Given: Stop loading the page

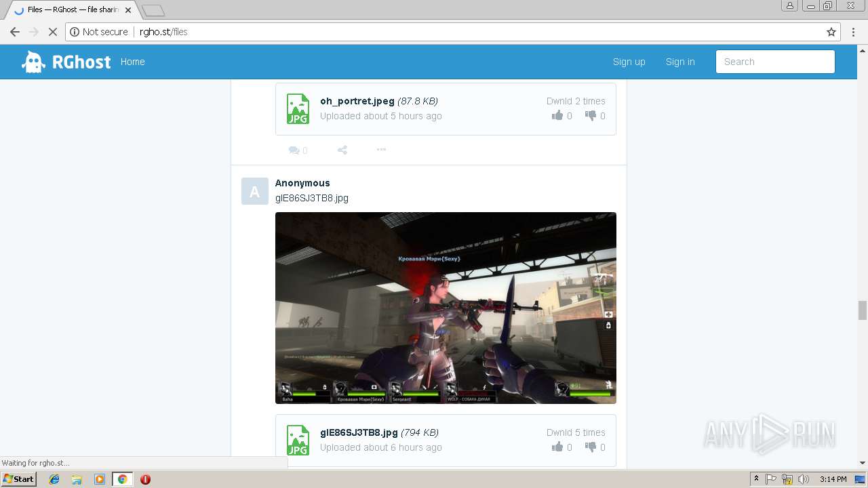Looking at the screenshot, I should pyautogui.click(x=52, y=32).
